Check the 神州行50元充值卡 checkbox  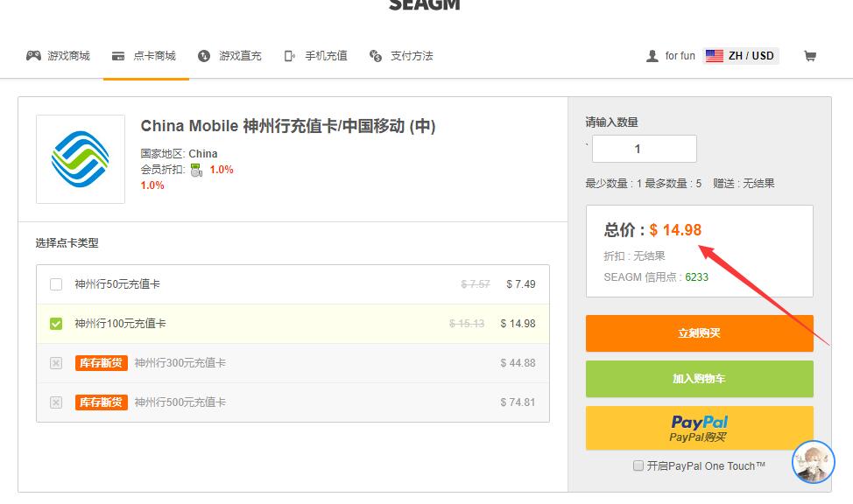56,284
